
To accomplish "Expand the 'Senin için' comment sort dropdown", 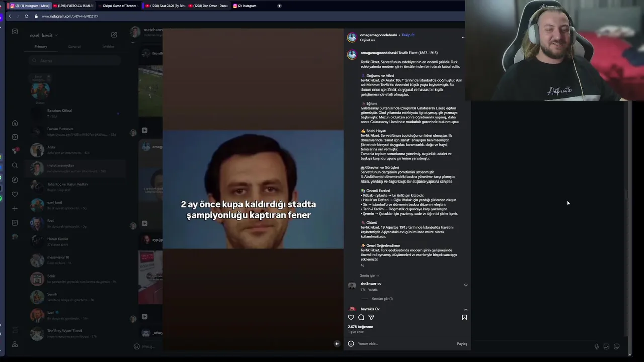I will point(370,275).
